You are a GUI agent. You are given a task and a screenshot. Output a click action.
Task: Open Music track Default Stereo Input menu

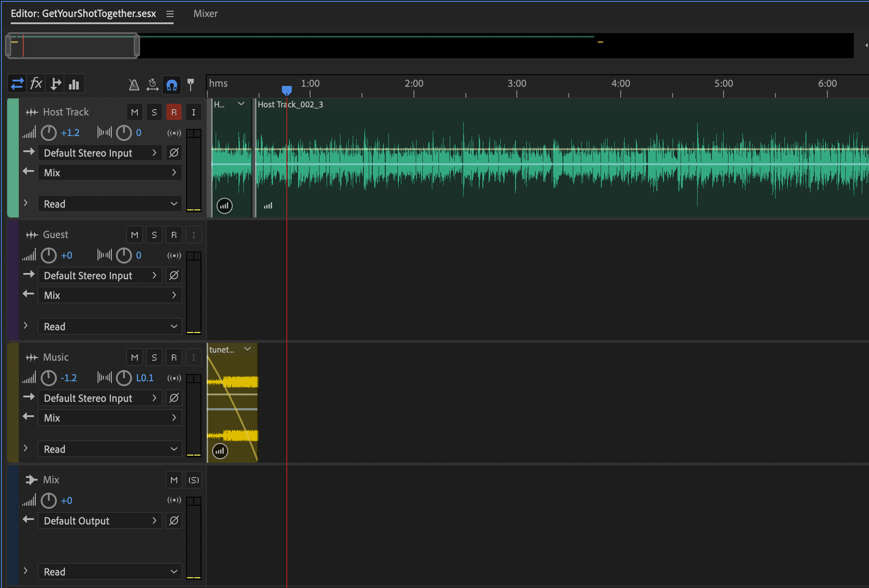pos(100,398)
